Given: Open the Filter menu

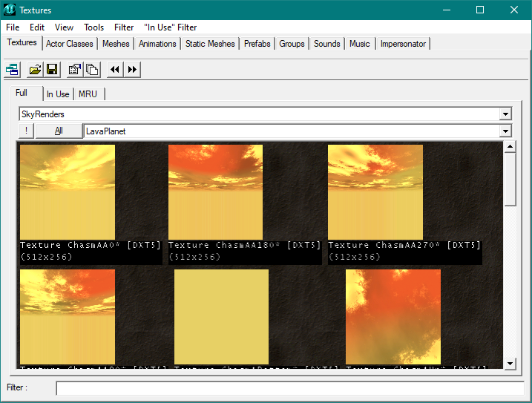Looking at the screenshot, I should [124, 27].
